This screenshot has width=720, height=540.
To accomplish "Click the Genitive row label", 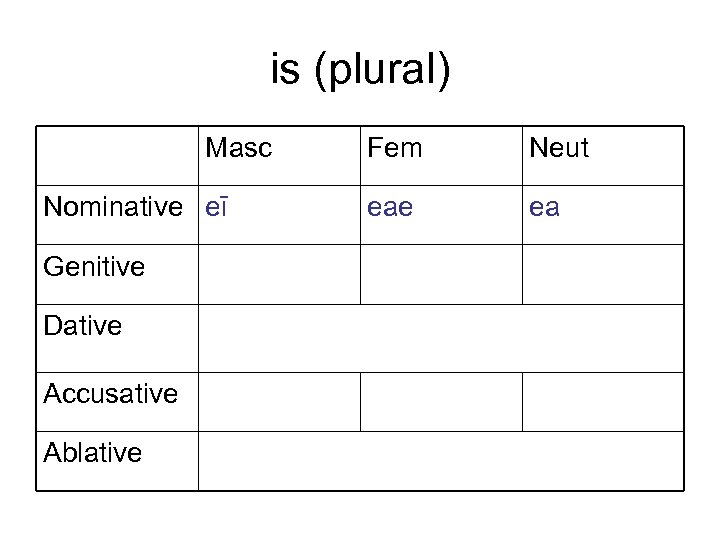I will pos(94,267).
